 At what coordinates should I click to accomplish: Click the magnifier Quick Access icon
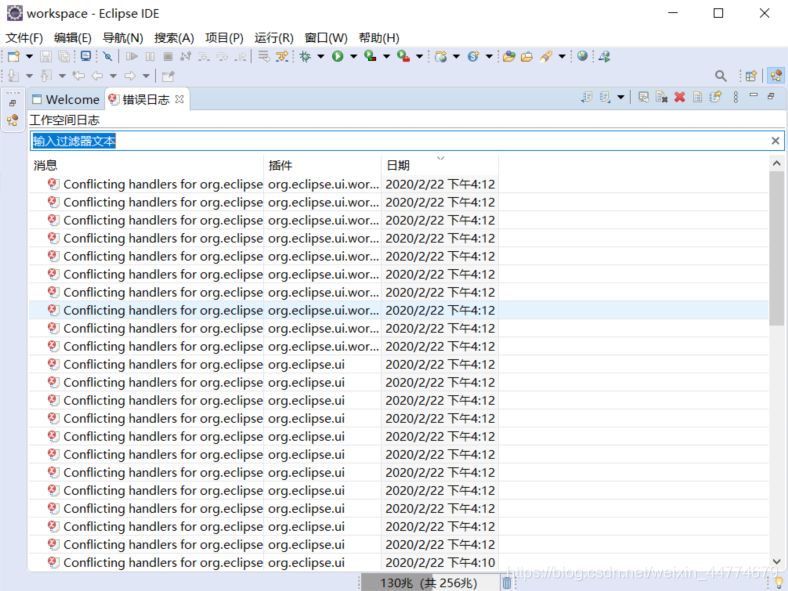pos(721,76)
